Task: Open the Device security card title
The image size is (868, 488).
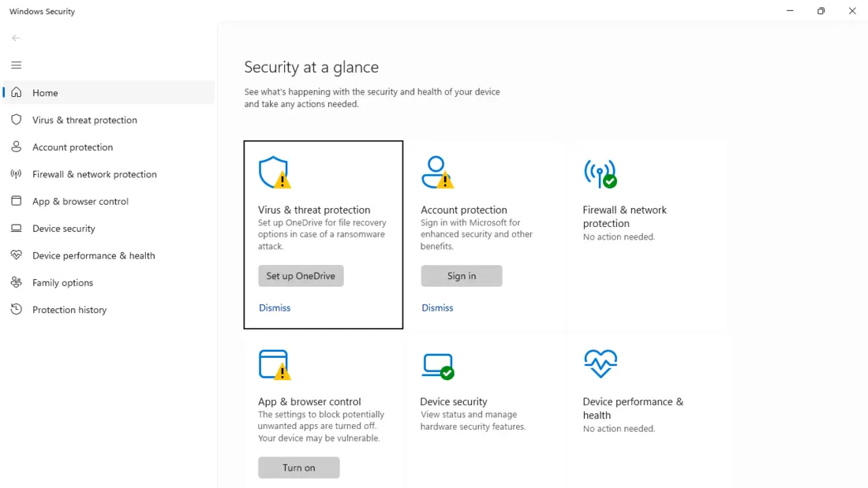Action: [454, 401]
